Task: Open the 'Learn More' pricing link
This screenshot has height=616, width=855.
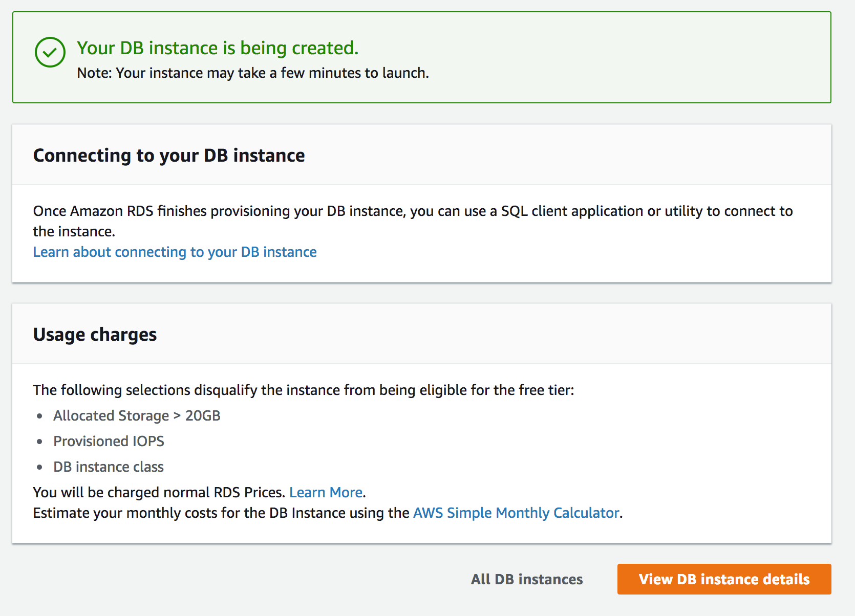Action: (x=326, y=493)
